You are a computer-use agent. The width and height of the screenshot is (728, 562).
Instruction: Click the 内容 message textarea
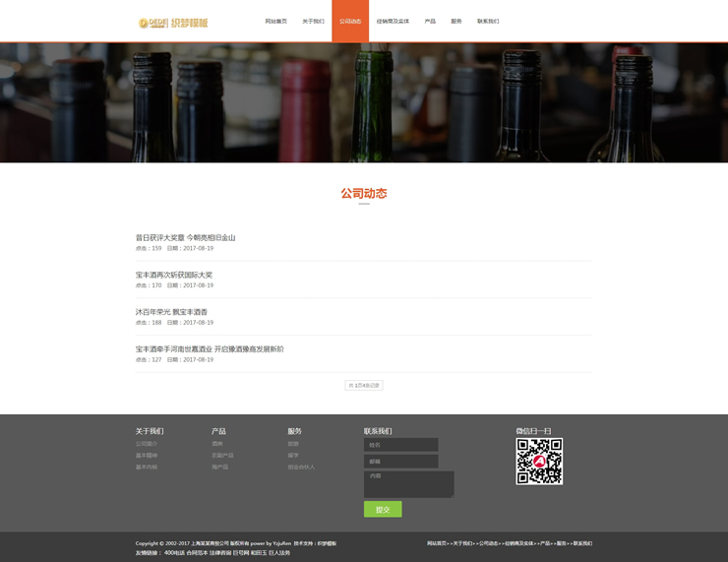point(408,484)
